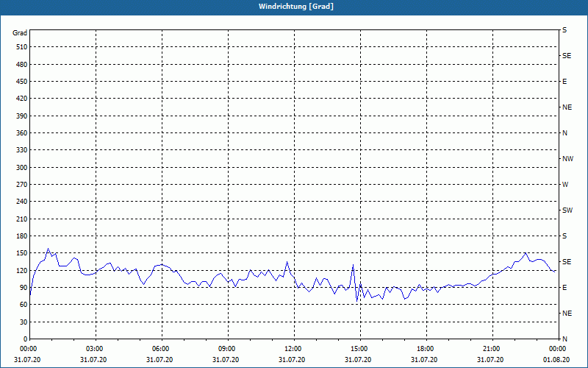Click the 31.07.20 date under 12:00
The width and height of the screenshot is (588, 368).
(292, 360)
